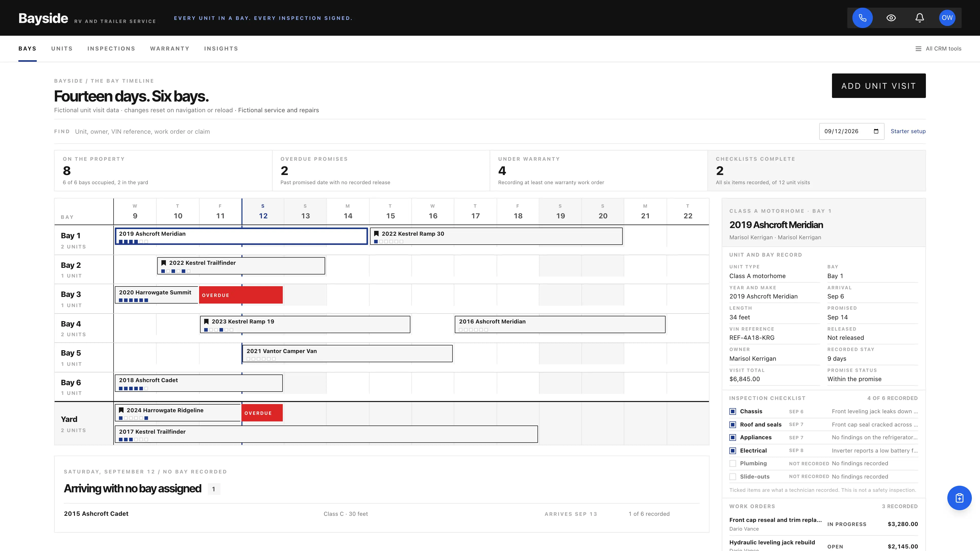Click the red Overdue block in Bay 3
This screenshot has height=551, width=980.
(x=241, y=295)
